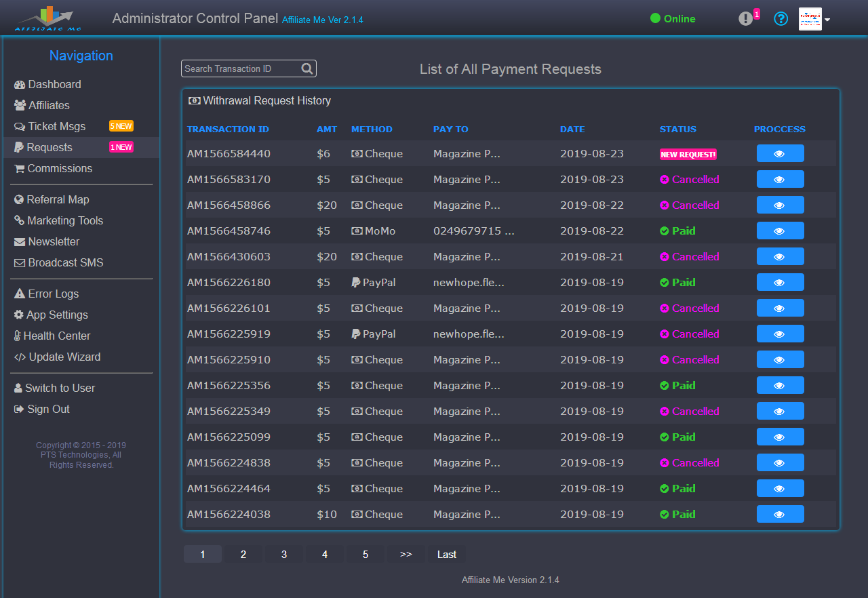Viewport: 868px width, 598px height.
Task: Click eye button for MoMo transaction AM1566458746
Action: (780, 231)
